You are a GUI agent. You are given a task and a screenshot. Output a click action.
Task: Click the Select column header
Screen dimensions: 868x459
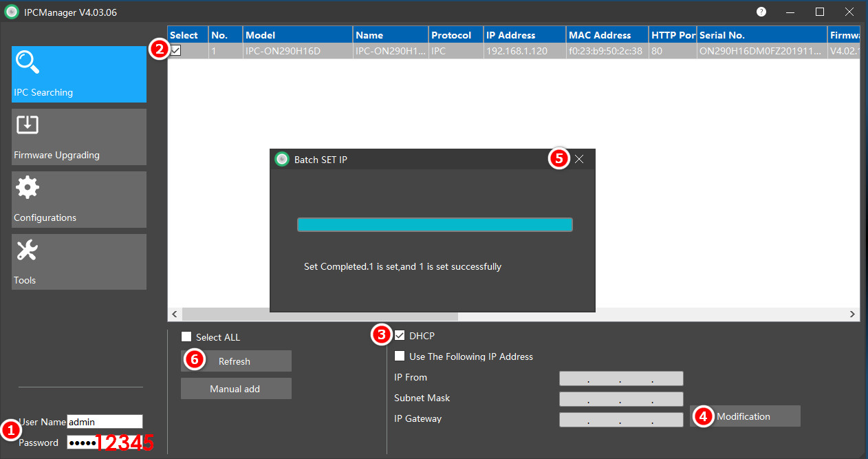[188, 35]
